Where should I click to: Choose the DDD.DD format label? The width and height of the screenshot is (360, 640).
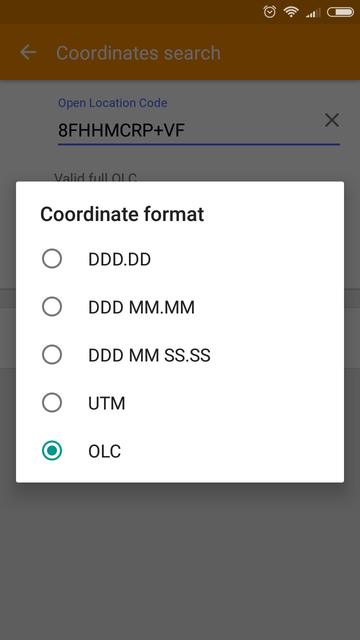[120, 260]
